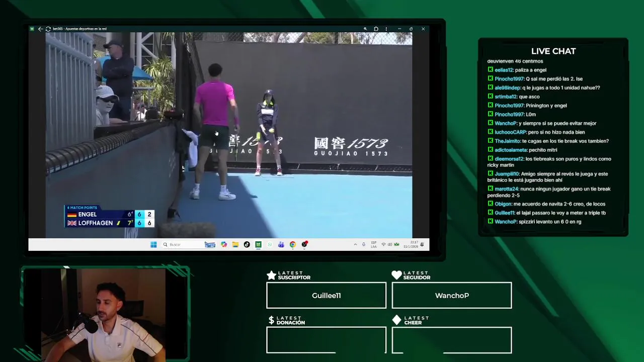Open the red-badged app in the taskbar

click(x=304, y=244)
